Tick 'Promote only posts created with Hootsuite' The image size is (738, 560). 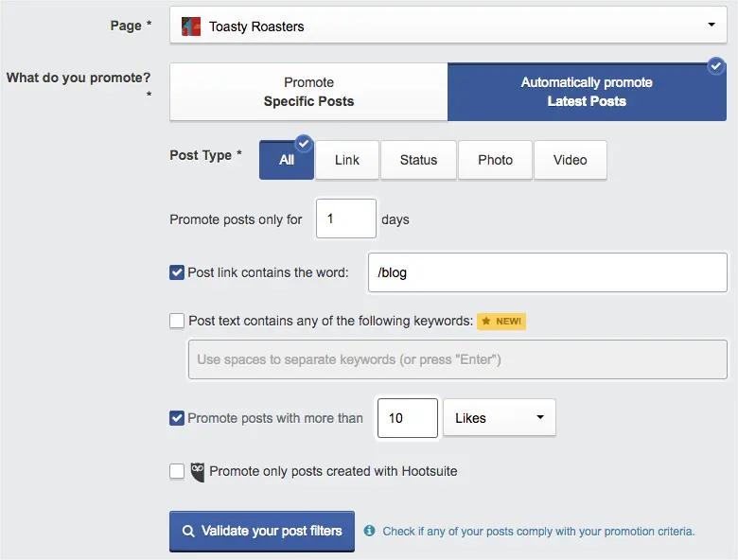tap(177, 471)
